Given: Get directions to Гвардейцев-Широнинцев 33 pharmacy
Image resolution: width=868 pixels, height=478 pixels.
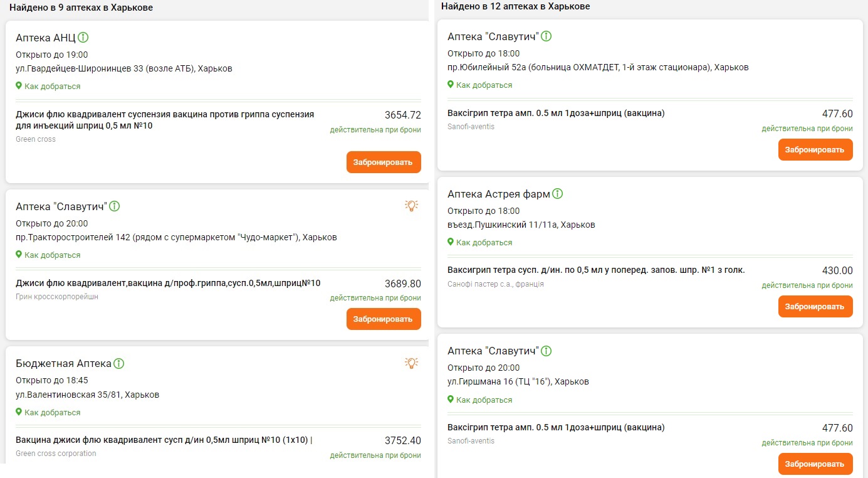Looking at the screenshot, I should click(52, 87).
